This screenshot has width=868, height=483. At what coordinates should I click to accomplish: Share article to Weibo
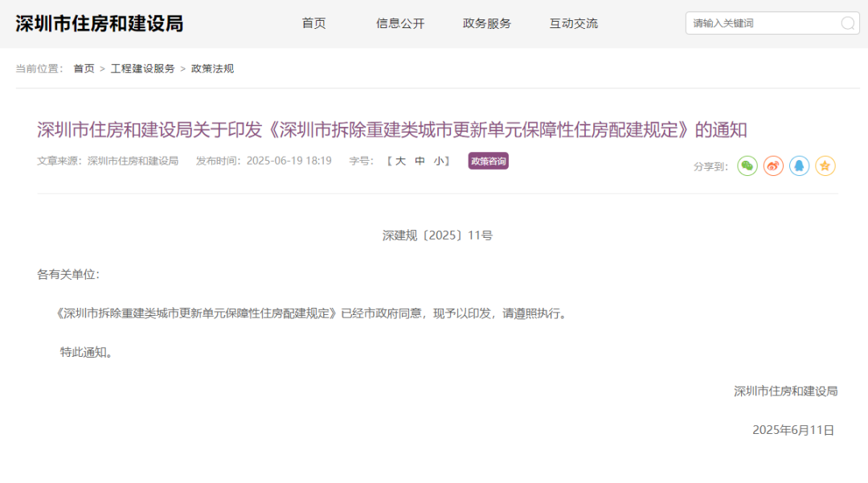point(773,166)
